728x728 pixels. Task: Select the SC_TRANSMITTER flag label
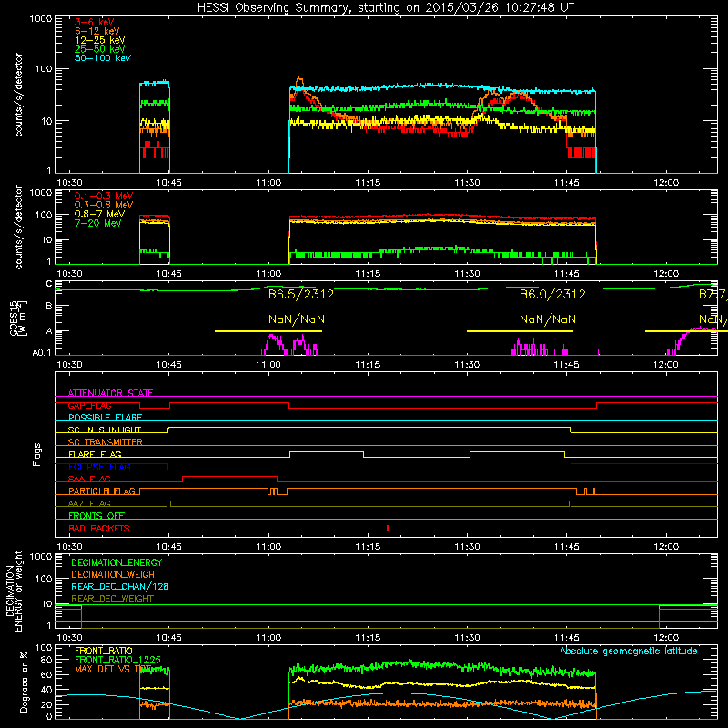[106, 442]
